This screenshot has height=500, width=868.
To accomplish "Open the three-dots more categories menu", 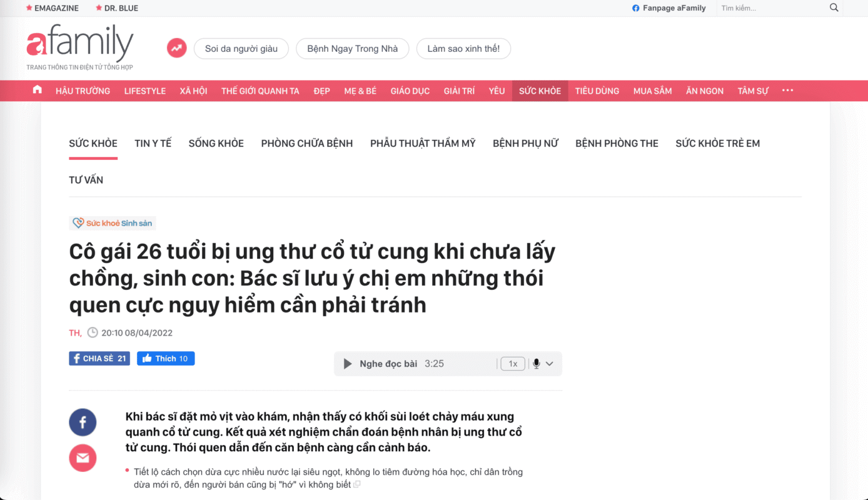I will pyautogui.click(x=787, y=90).
